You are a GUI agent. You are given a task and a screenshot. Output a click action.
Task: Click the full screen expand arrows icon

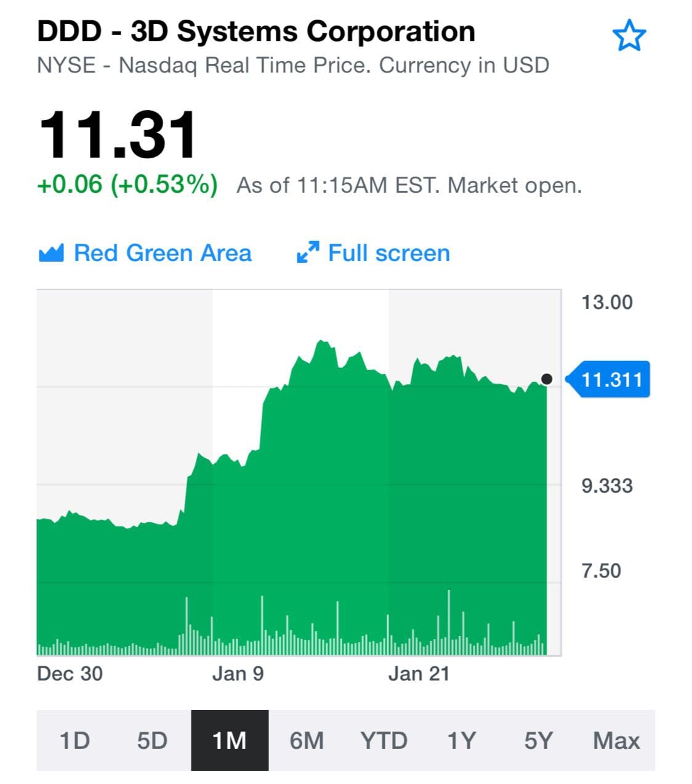pos(307,253)
